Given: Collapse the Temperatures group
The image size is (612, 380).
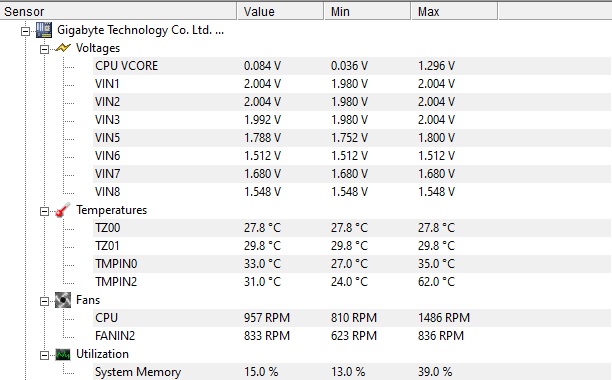Looking at the screenshot, I should coord(44,211).
